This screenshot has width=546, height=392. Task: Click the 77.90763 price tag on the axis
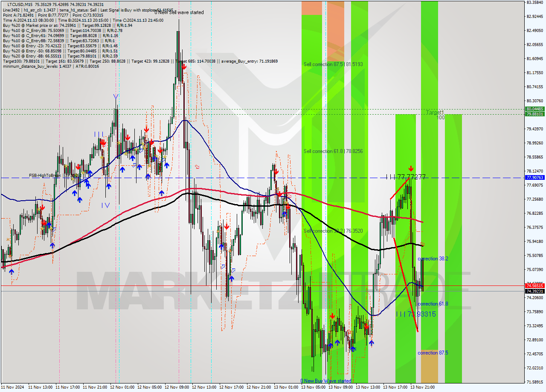(x=535, y=178)
